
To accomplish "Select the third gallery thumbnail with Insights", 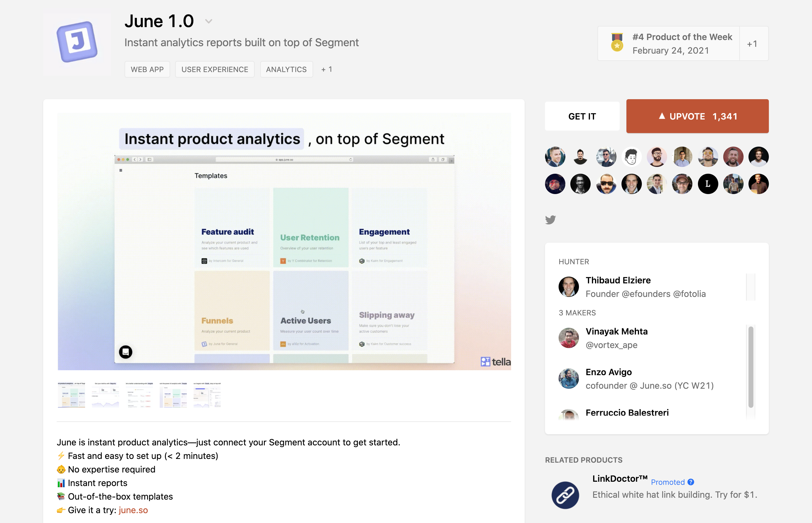I will (139, 395).
